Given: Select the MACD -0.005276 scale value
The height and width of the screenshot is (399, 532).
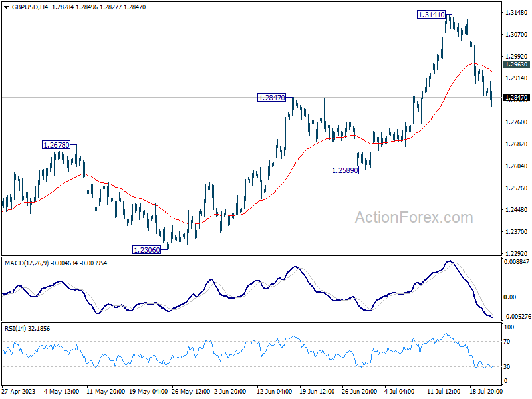Looking at the screenshot, I should coord(517,317).
